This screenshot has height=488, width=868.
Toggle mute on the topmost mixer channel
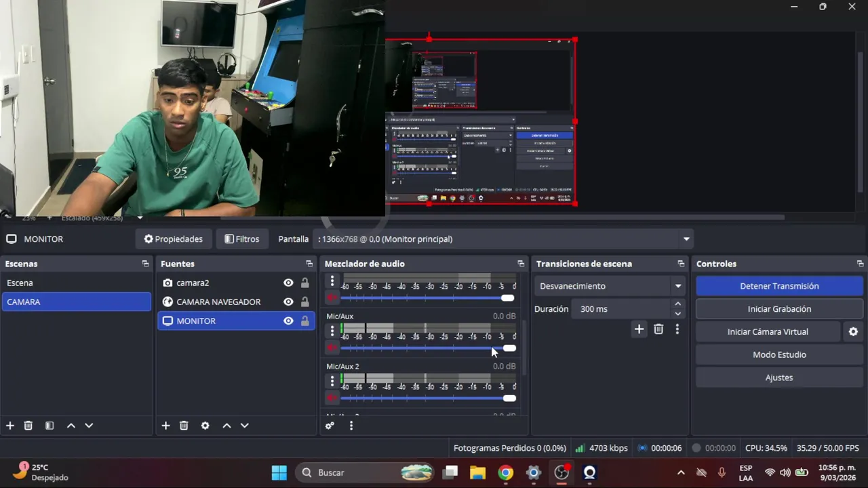pos(332,298)
